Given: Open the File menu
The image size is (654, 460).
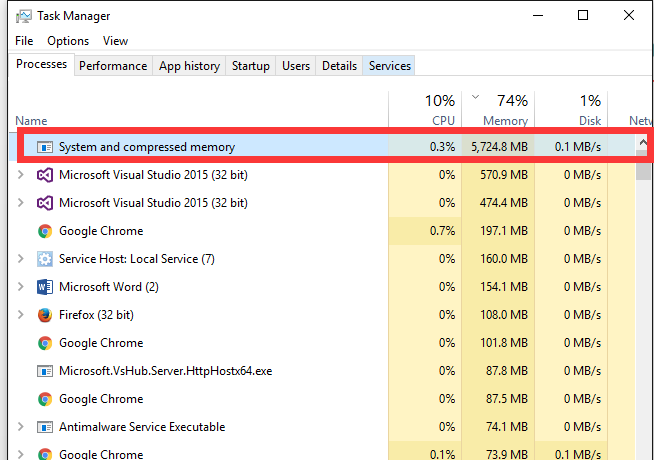Looking at the screenshot, I should 24,41.
